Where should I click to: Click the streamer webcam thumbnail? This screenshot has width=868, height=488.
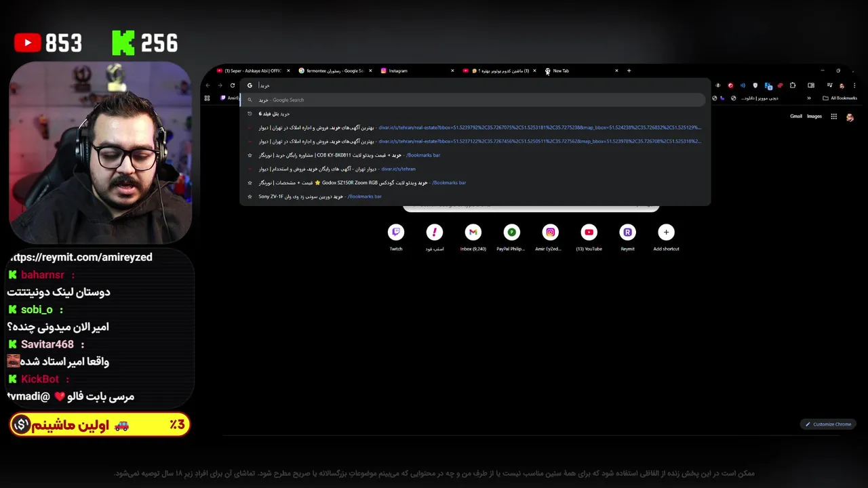tap(100, 152)
